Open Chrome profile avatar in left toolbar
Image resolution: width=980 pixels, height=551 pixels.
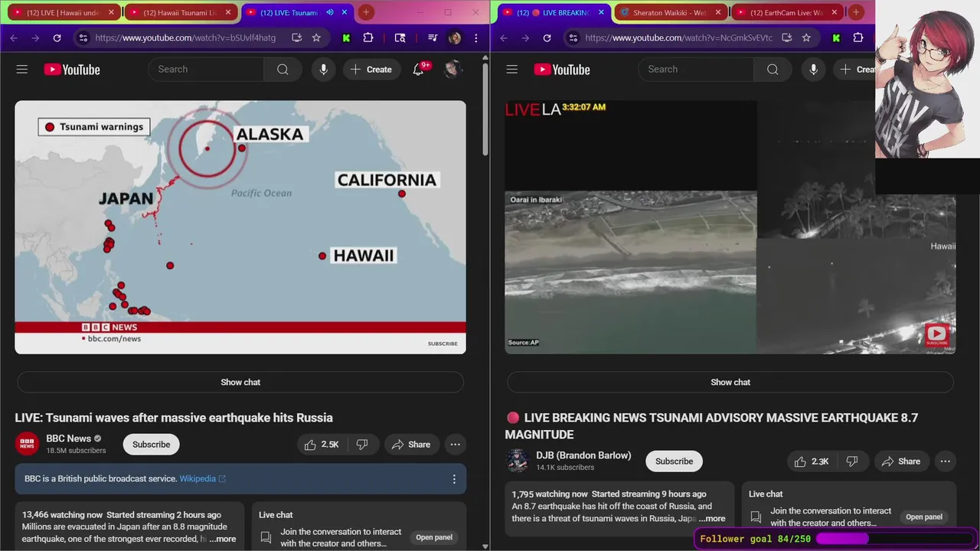(455, 37)
